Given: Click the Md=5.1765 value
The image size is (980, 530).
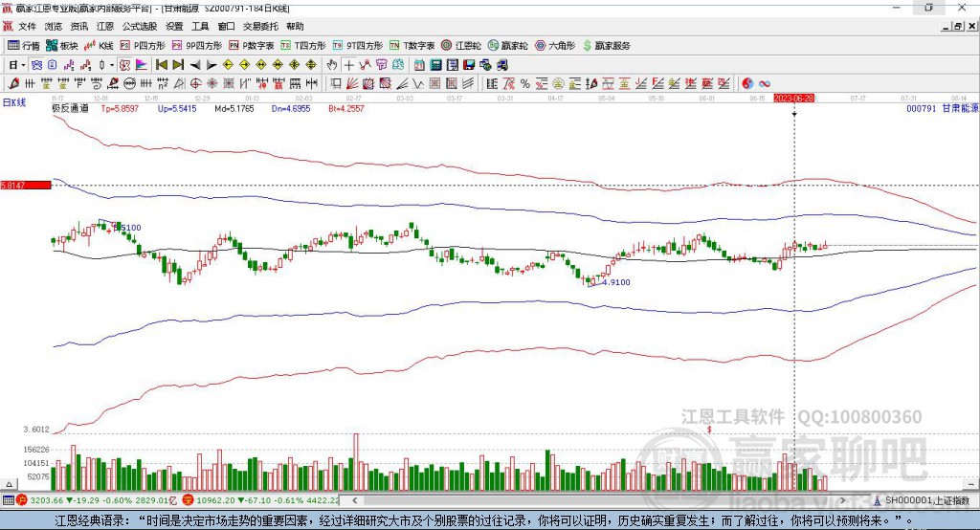Looking at the screenshot, I should click(234, 108).
